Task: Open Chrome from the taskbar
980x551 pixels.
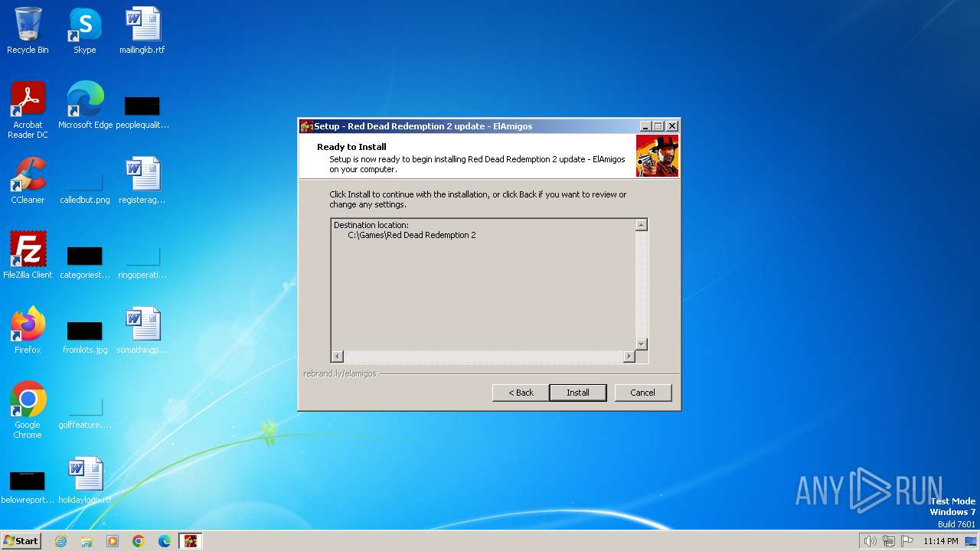Action: click(139, 541)
